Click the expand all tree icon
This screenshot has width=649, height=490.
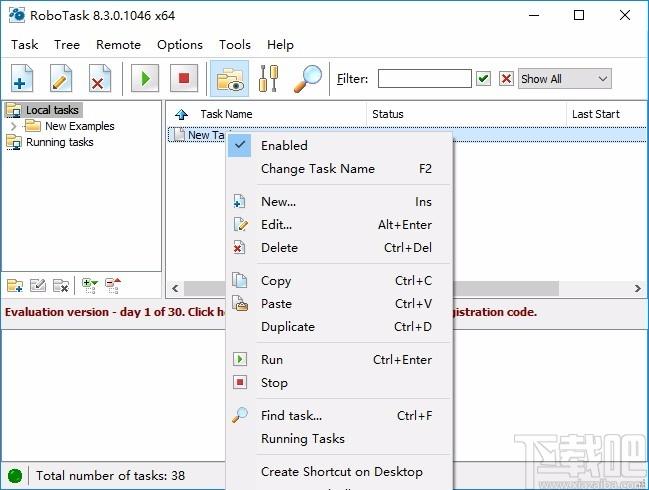coord(89,285)
